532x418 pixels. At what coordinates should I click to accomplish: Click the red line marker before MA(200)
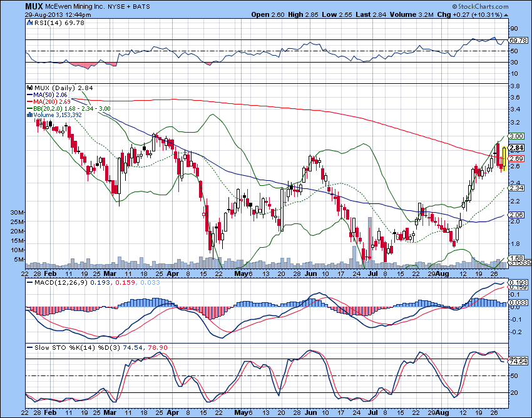(29, 102)
